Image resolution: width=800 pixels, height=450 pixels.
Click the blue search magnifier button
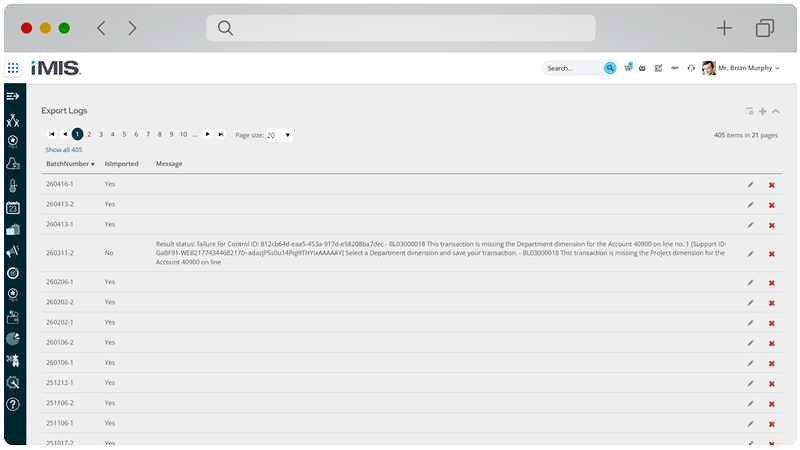coord(610,68)
